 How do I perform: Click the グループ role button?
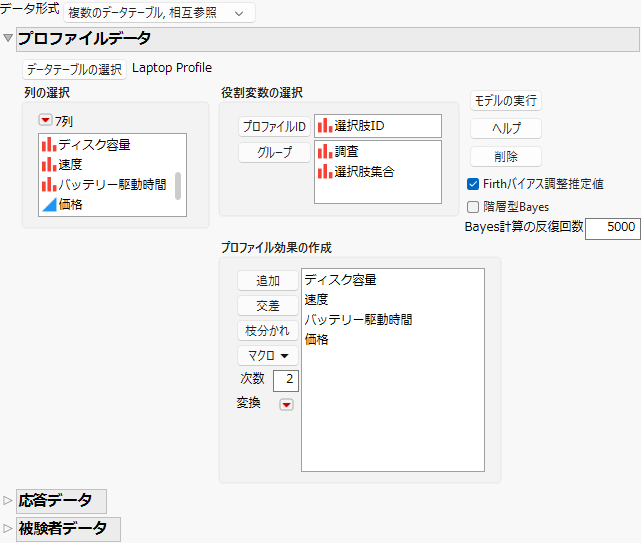click(274, 153)
